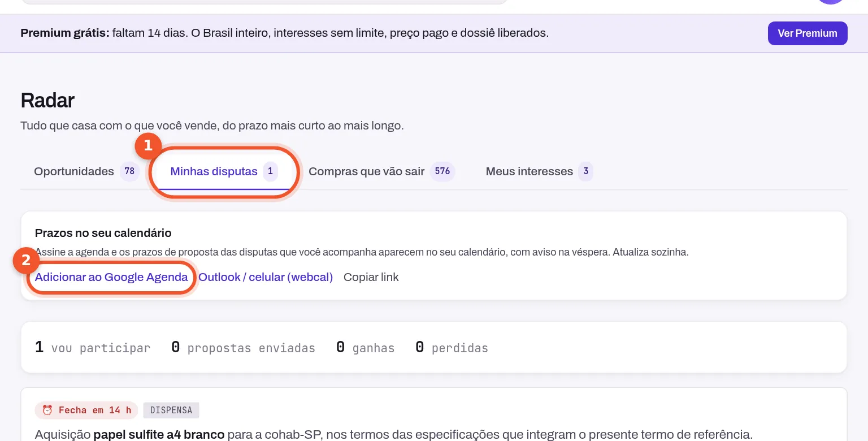Viewport: 868px width, 441px height.
Task: Select the Minhas disputas tab
Action: pyautogui.click(x=224, y=171)
